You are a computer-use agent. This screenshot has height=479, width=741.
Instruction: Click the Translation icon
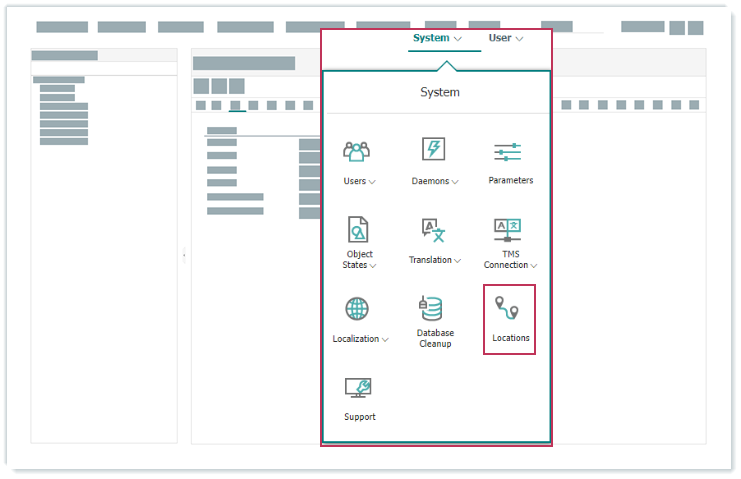(x=433, y=230)
